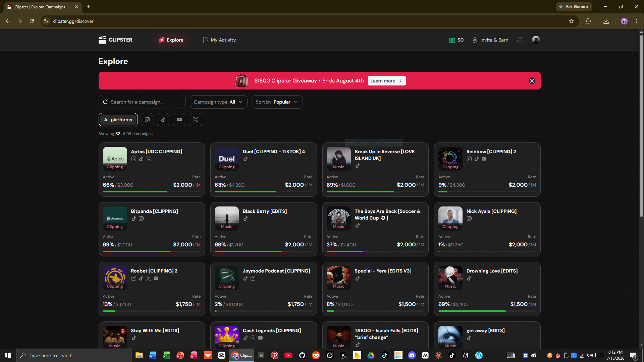This screenshot has height=362, width=644.
Task: Click Instagram icon on Aptos card
Action: tap(134, 159)
